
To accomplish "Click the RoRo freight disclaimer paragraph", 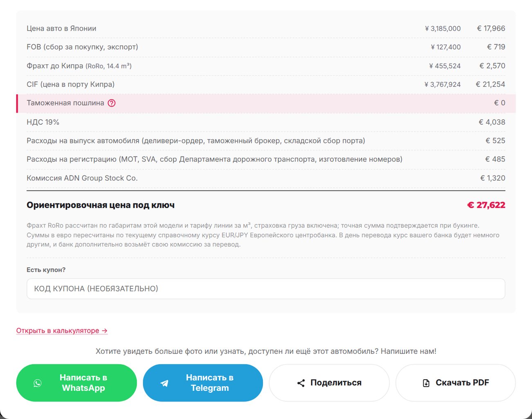I will tap(263, 235).
